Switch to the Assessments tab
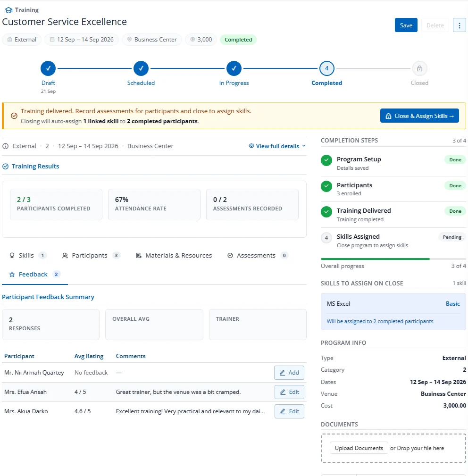 tap(258, 256)
